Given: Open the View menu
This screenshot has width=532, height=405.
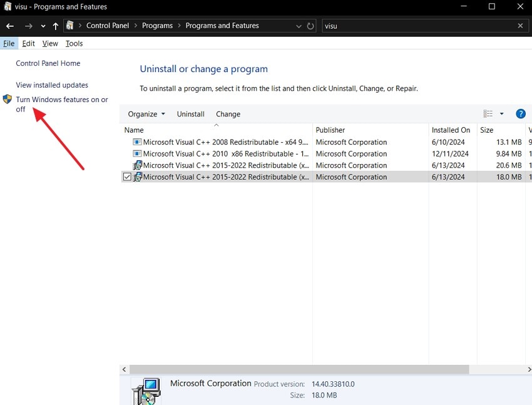Looking at the screenshot, I should tap(50, 43).
